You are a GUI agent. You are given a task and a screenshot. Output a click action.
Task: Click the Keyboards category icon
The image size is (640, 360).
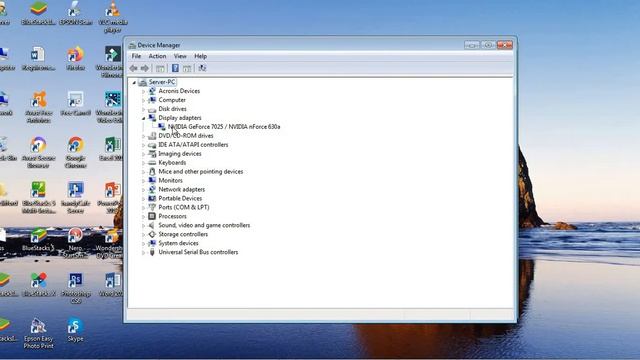click(x=152, y=163)
